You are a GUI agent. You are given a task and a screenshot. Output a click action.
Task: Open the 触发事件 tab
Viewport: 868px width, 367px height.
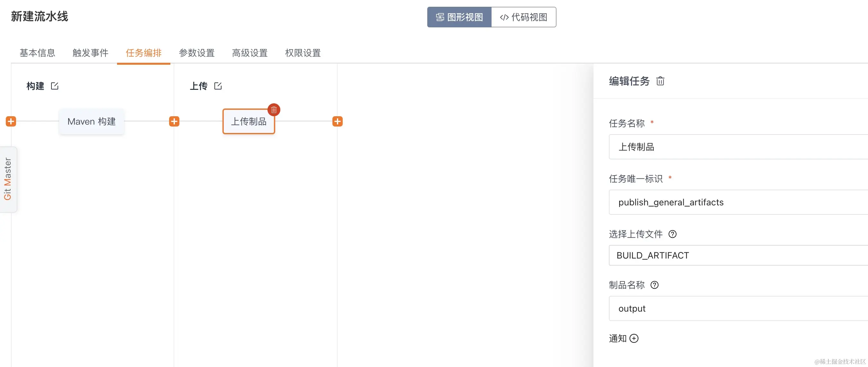(x=90, y=53)
